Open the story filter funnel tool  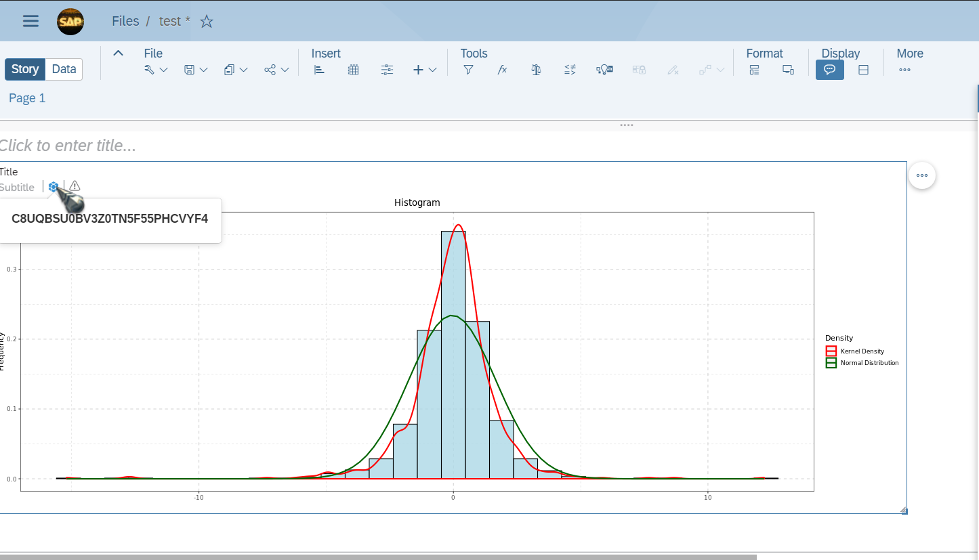468,69
